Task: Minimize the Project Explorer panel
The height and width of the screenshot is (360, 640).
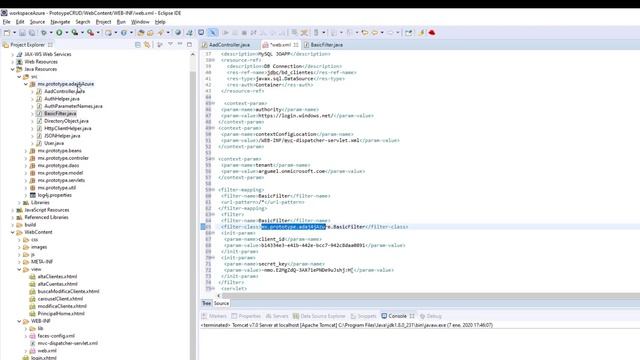Action: tap(180, 44)
